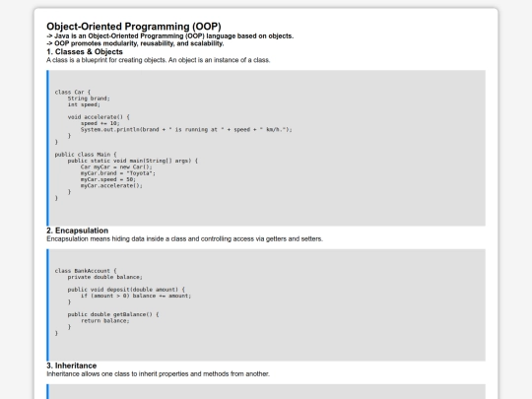The width and height of the screenshot is (532, 399).
Task: Click the line 'Java is an Object-Oriented Programming (OOP) language'
Action: click(x=170, y=36)
